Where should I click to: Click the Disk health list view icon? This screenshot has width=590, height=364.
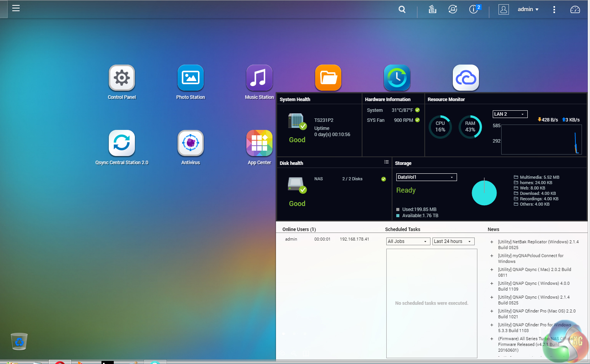(386, 162)
